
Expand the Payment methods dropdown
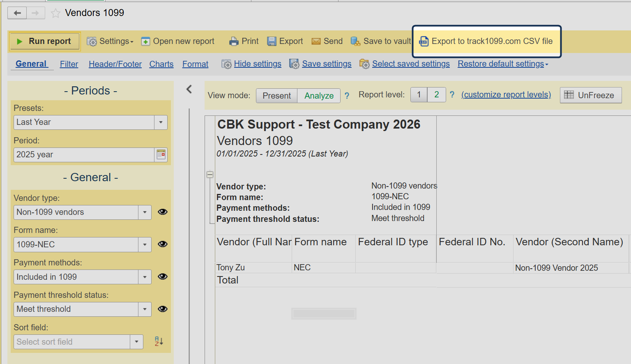[x=145, y=277]
